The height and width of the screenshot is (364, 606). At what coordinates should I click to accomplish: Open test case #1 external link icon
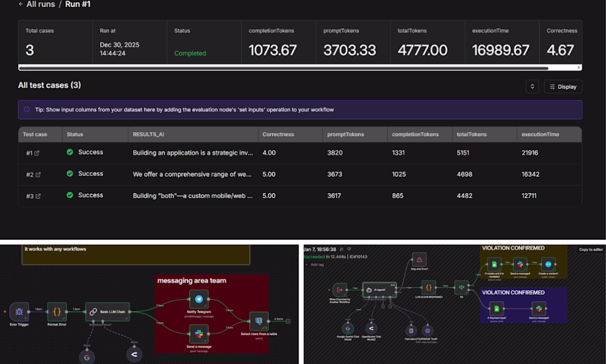click(37, 154)
